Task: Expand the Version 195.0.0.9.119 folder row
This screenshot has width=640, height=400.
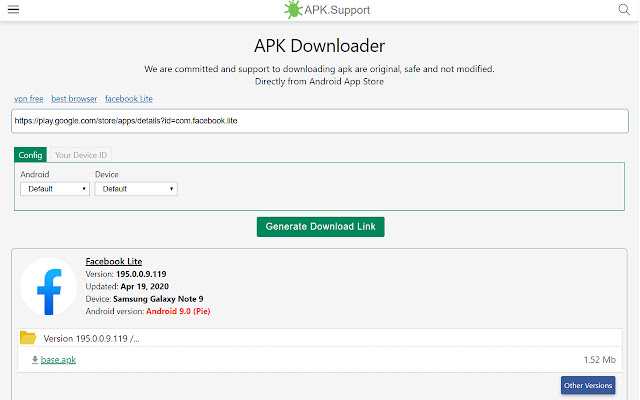Action: pos(320,338)
